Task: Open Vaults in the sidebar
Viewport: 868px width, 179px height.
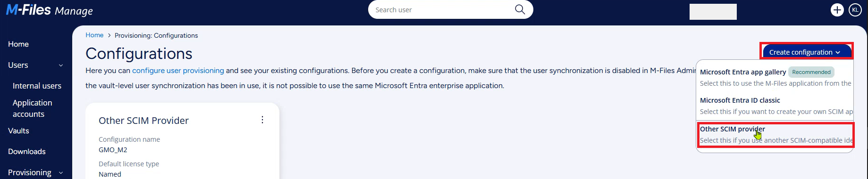Action: [x=18, y=130]
